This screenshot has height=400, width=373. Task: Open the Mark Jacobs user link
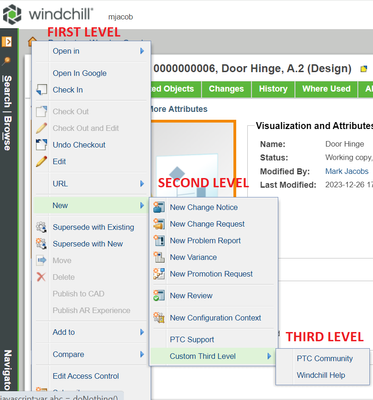[347, 171]
